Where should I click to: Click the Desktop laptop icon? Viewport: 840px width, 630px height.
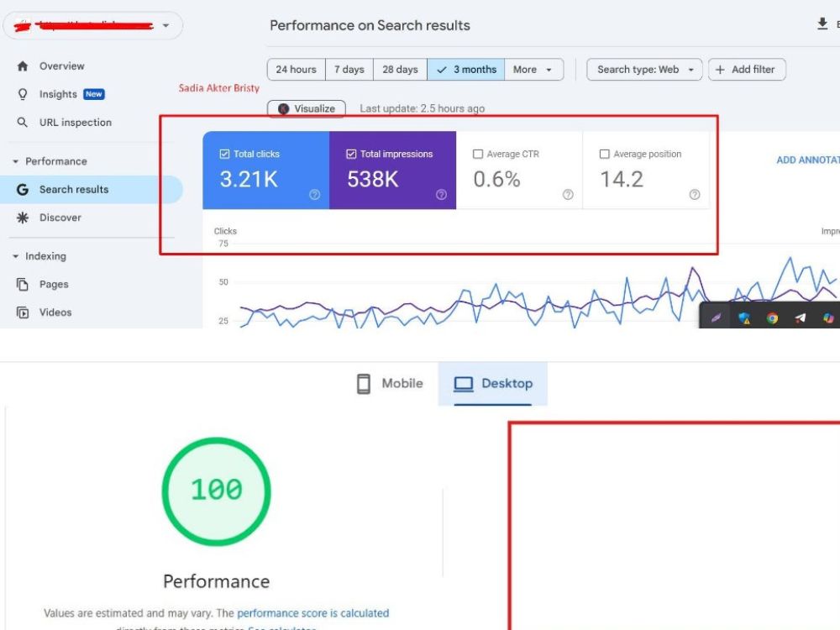tap(464, 384)
